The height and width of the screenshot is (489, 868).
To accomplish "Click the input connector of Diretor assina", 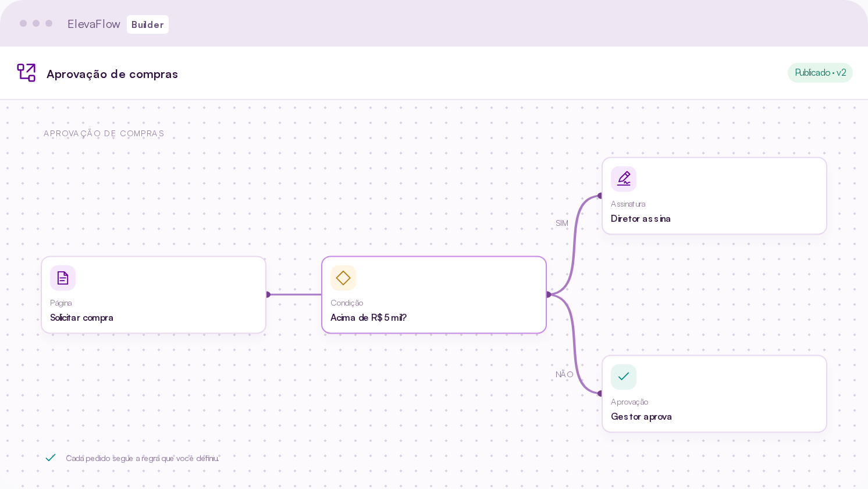I will click(600, 196).
